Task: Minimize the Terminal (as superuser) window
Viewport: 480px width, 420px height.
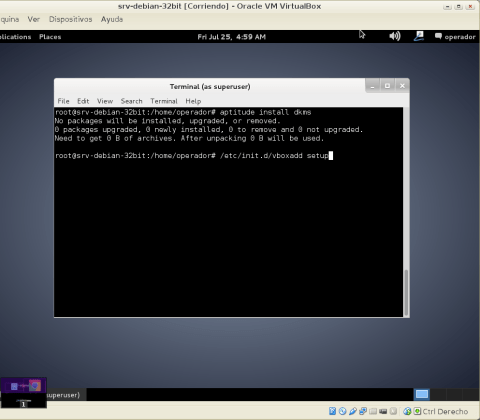Action: pyautogui.click(x=372, y=86)
